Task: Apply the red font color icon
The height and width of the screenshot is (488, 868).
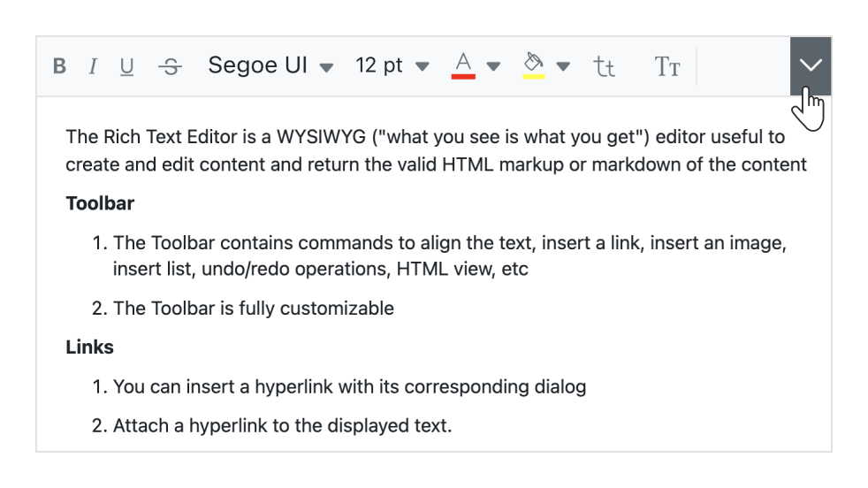Action: pyautogui.click(x=464, y=65)
